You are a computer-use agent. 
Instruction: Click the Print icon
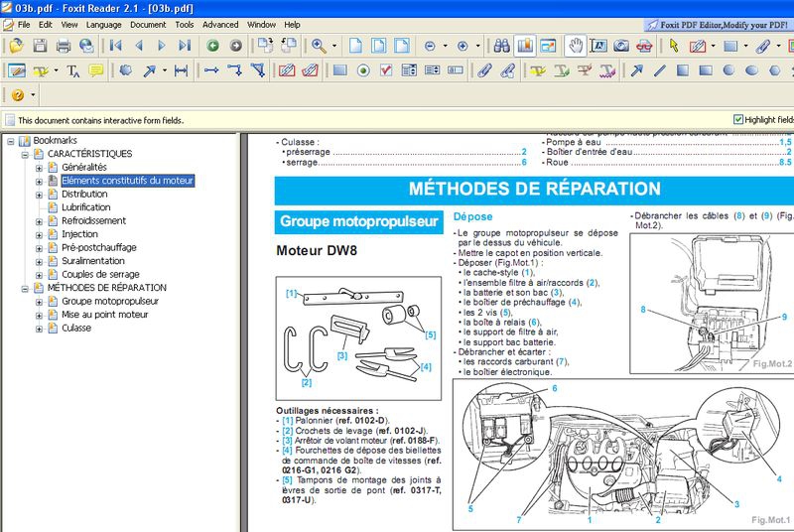63,46
